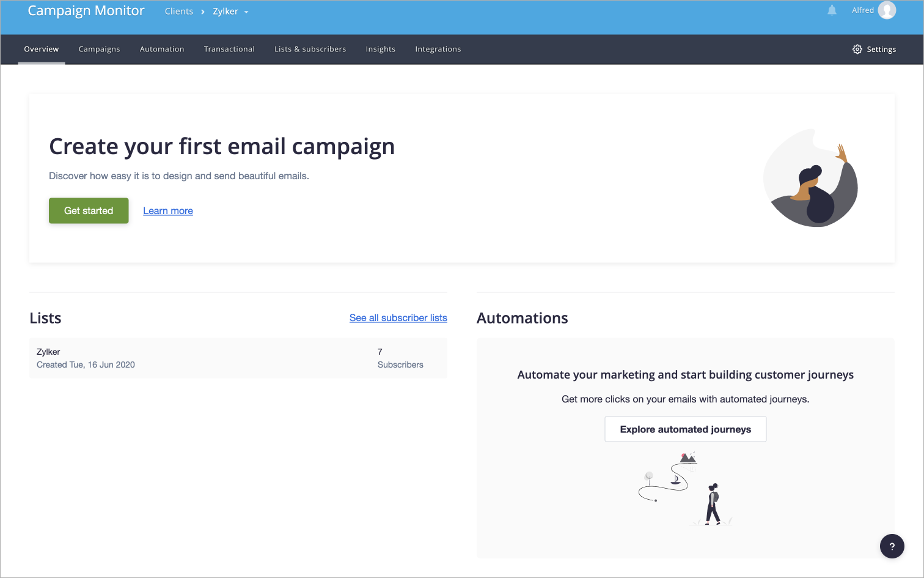Click the 7 Subscribers count
Screen dimensions: 924x578
click(x=400, y=358)
